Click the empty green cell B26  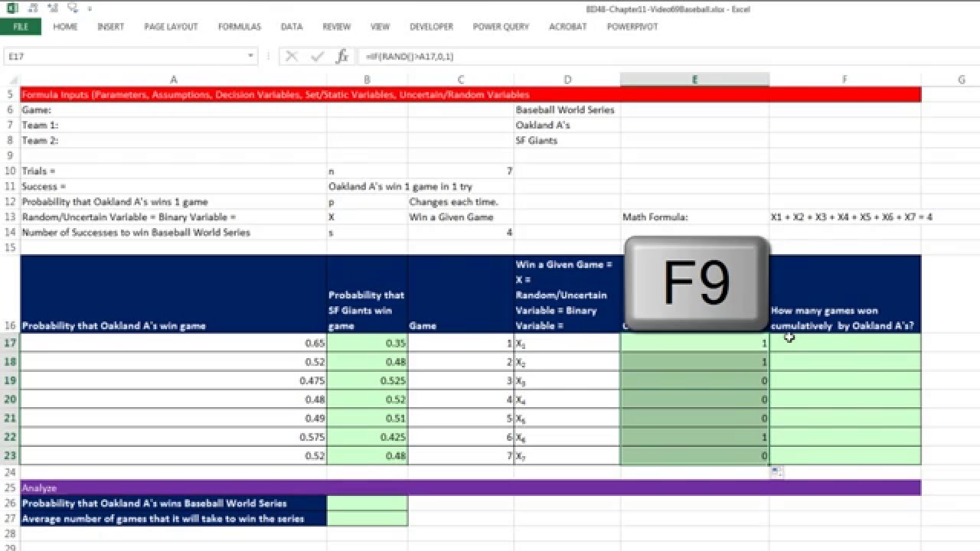pyautogui.click(x=367, y=503)
